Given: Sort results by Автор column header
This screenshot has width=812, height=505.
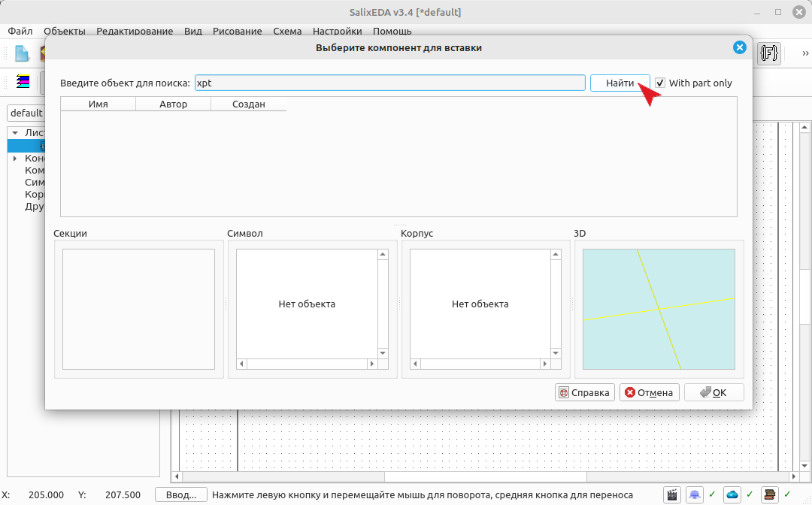Looking at the screenshot, I should click(173, 104).
